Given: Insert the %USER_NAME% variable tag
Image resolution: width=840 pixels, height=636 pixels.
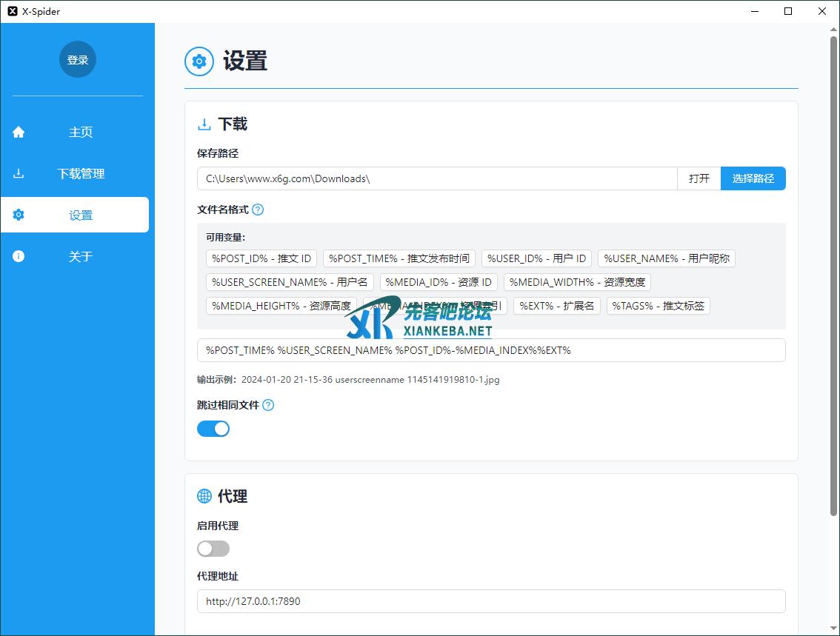Looking at the screenshot, I should tap(666, 258).
